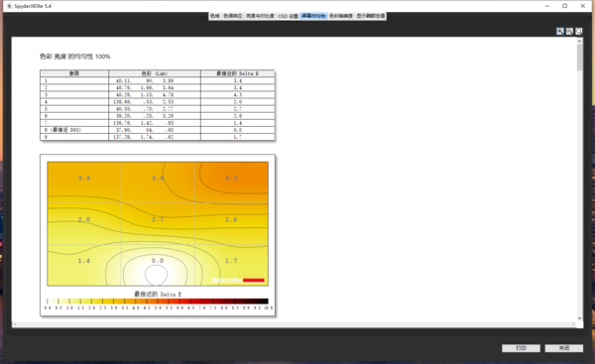Click the 打印 print button
595x364 pixels.
(521, 348)
